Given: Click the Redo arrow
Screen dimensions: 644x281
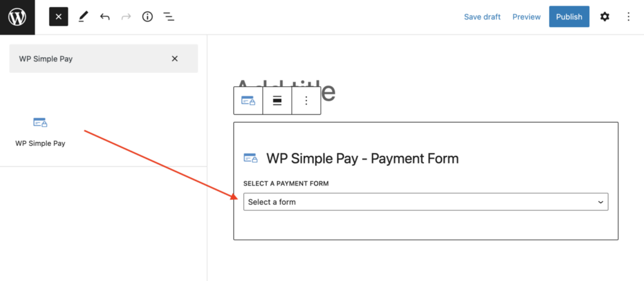Looking at the screenshot, I should click(126, 17).
